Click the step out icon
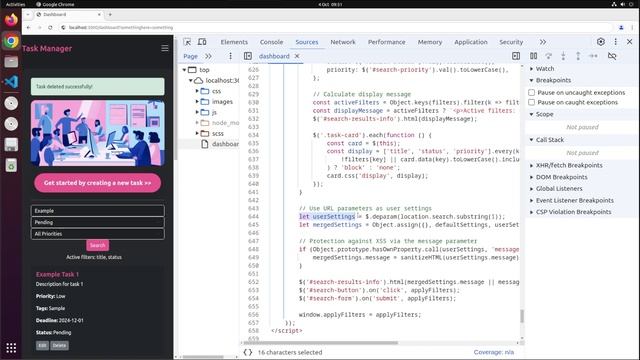640x360 pixels. point(578,56)
